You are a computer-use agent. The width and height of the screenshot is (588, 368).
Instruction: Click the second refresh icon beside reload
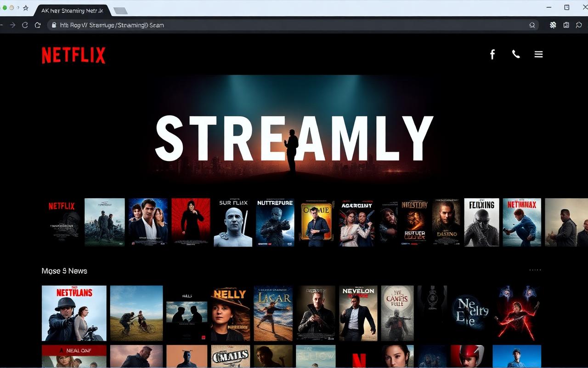pos(38,25)
